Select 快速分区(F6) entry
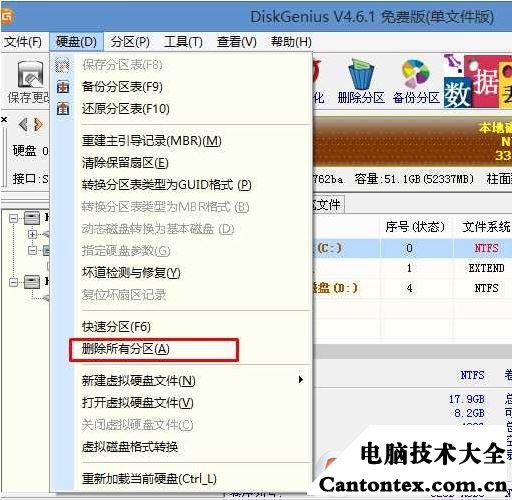 pyautogui.click(x=116, y=327)
